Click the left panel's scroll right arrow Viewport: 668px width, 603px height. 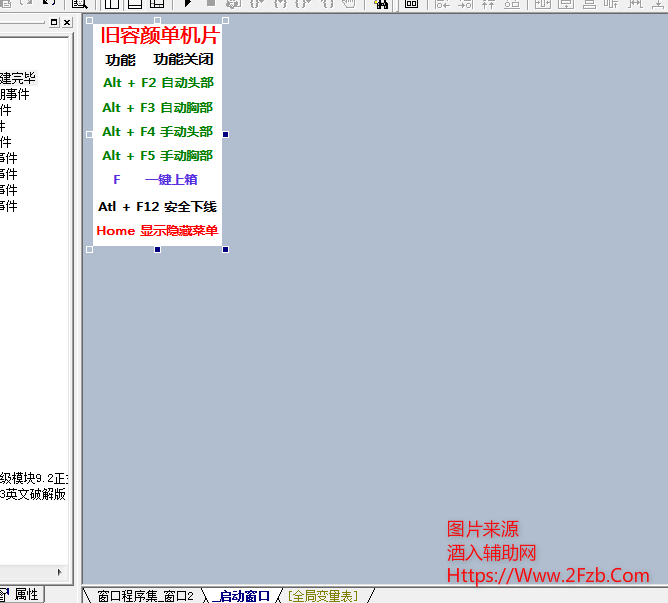(x=59, y=573)
